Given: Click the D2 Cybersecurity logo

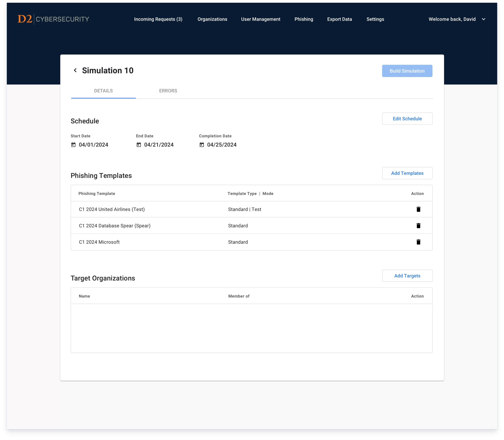Looking at the screenshot, I should pos(53,19).
